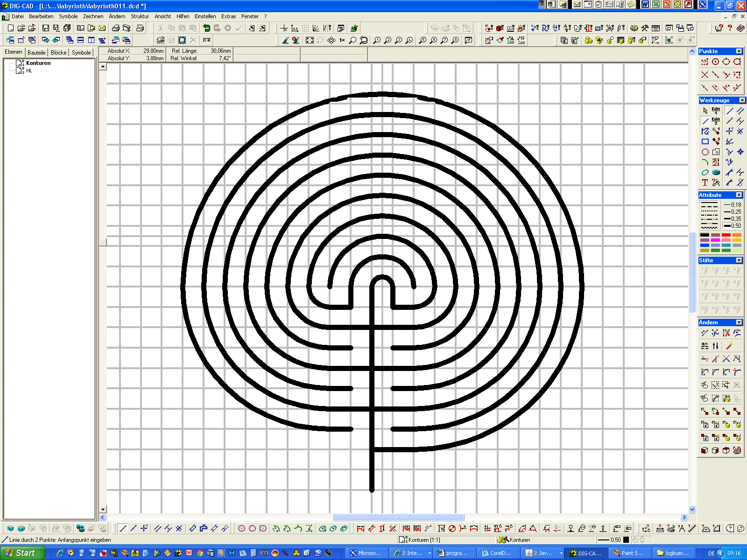Image resolution: width=747 pixels, height=560 pixels.
Task: Pick the magenta color swatch
Action: (x=715, y=240)
